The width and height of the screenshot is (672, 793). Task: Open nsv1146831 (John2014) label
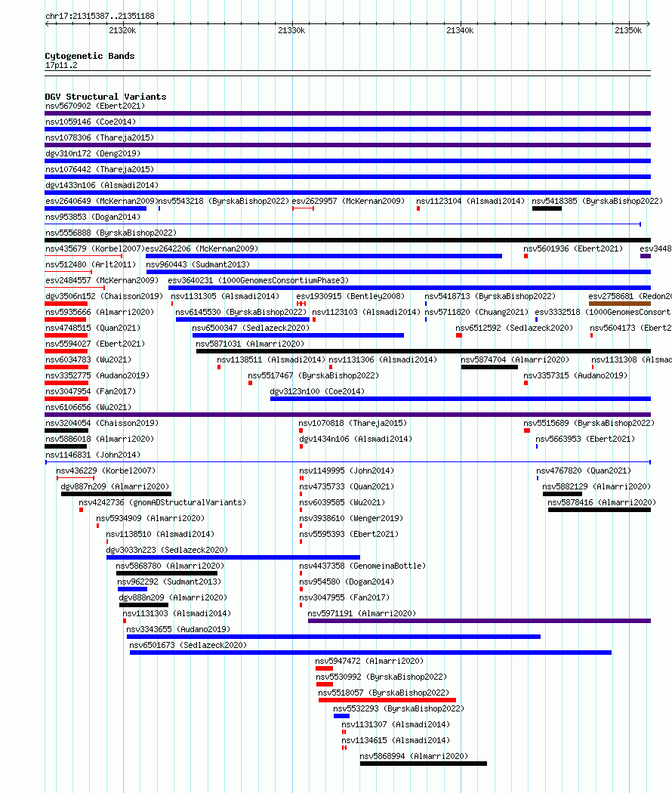pos(93,455)
